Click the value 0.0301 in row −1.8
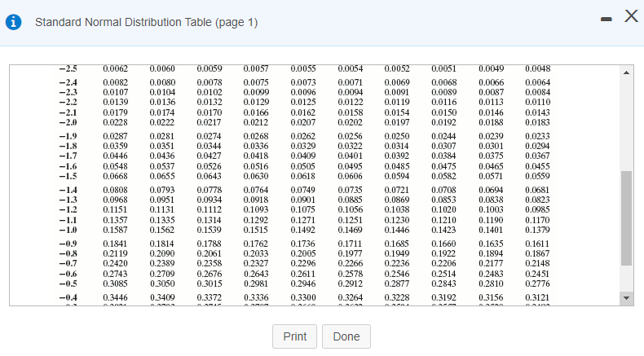The height and width of the screenshot is (356, 644). (x=492, y=146)
